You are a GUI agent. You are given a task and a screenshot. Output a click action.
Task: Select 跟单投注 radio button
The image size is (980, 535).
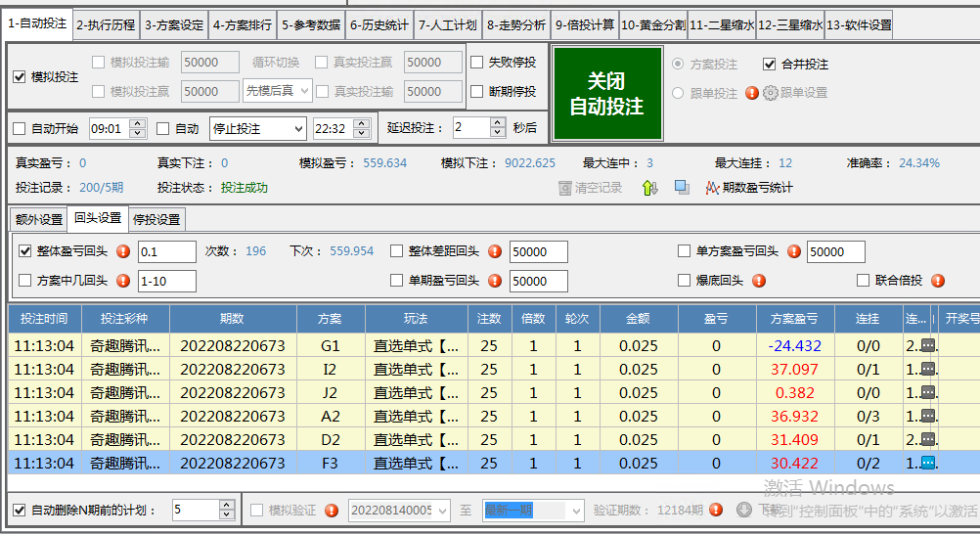point(678,93)
